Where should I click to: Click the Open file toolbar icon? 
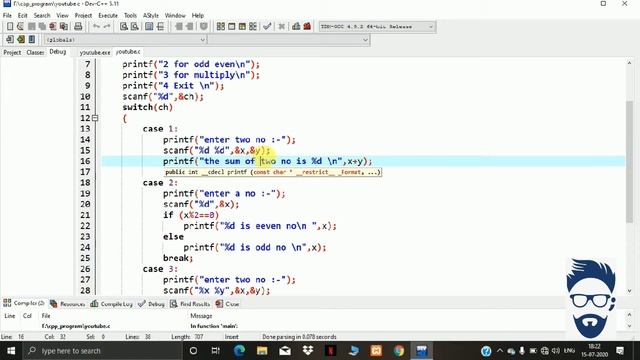pos(20,27)
